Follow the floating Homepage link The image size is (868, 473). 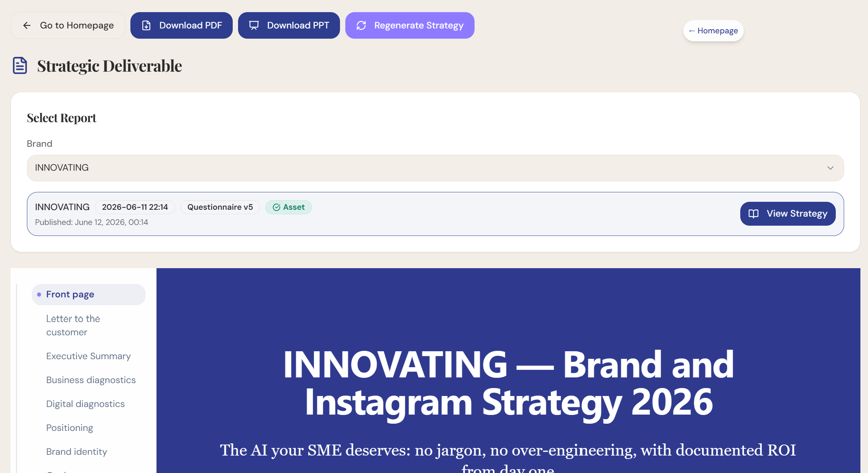tap(713, 31)
